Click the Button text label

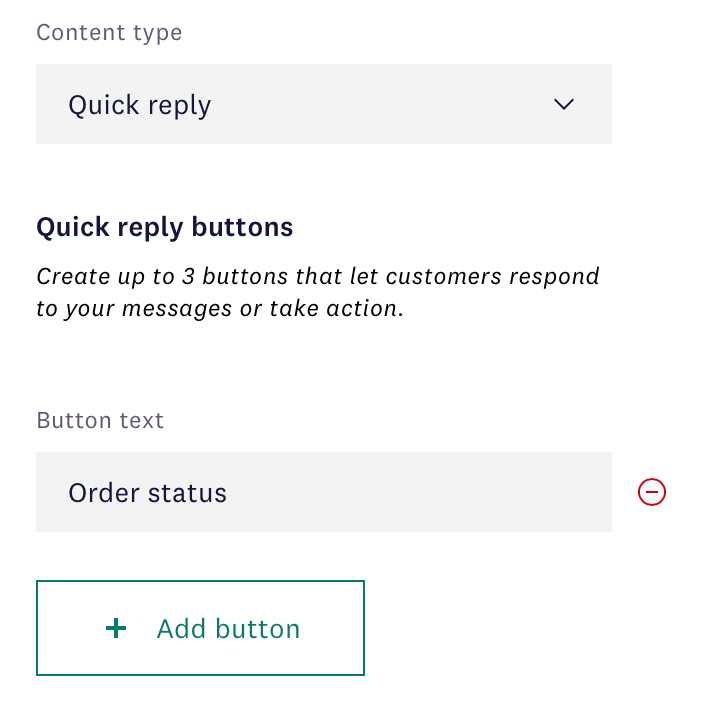(100, 420)
